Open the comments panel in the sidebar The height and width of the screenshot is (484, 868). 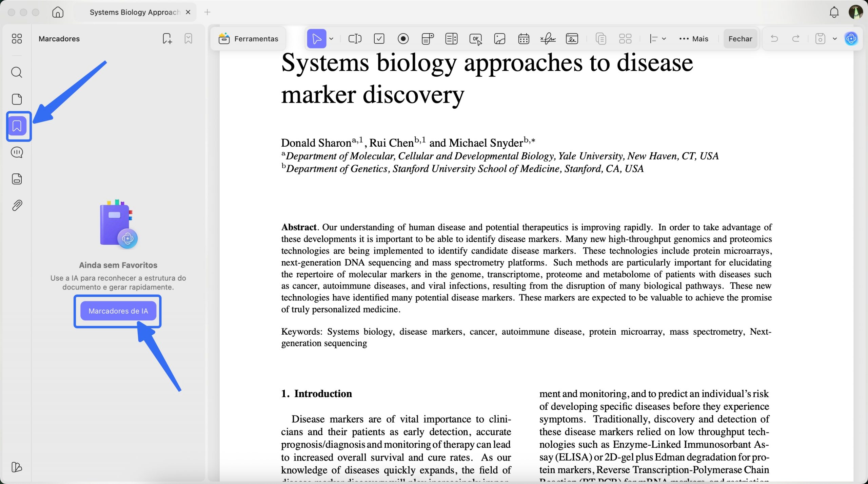(x=16, y=152)
